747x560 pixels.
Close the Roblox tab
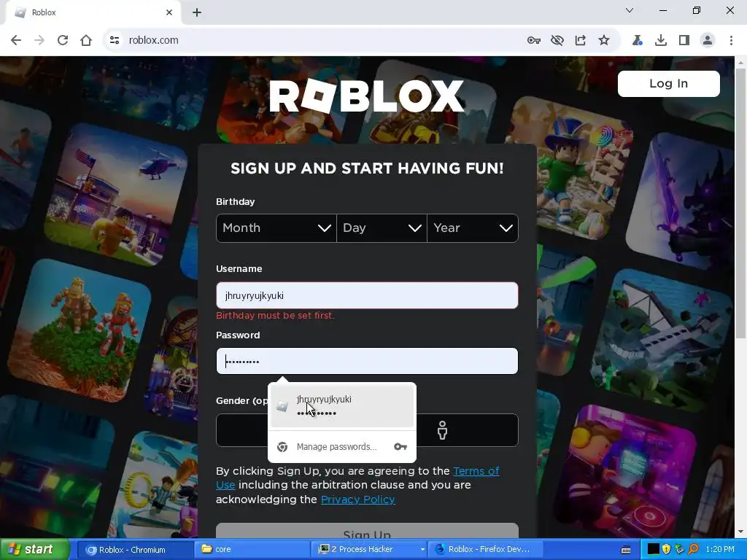coord(169,12)
